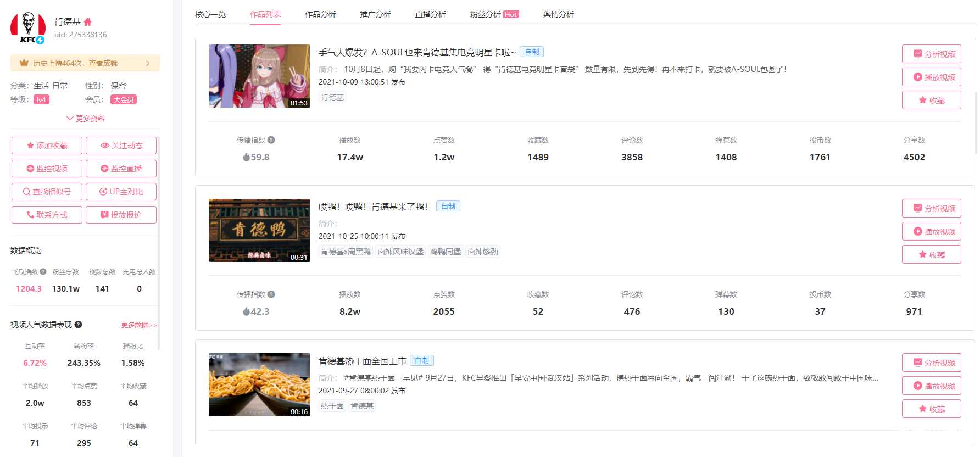This screenshot has width=980, height=457.
Task: Click 收藏 for the 热干面 video
Action: click(931, 409)
